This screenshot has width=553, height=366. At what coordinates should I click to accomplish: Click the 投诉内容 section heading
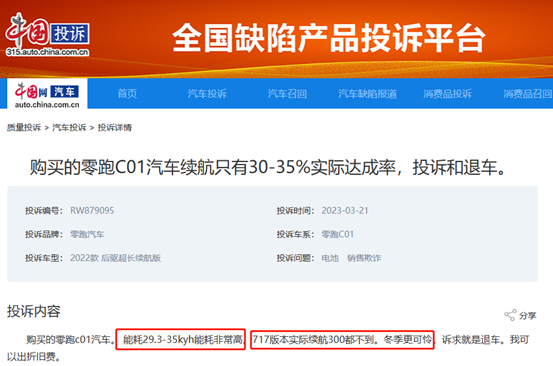coord(34,311)
